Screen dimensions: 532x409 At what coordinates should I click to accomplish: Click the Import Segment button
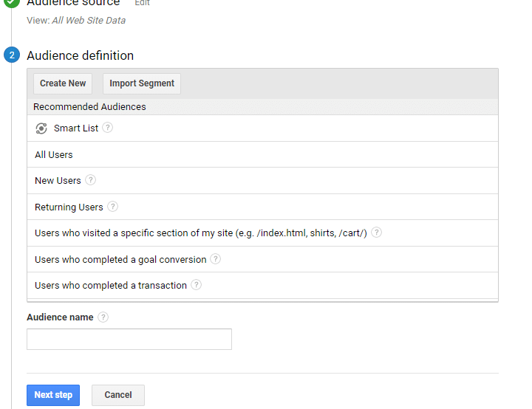coord(142,83)
